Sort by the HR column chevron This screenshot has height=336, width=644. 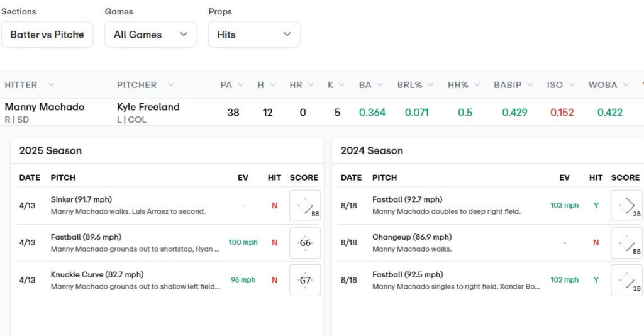311,85
